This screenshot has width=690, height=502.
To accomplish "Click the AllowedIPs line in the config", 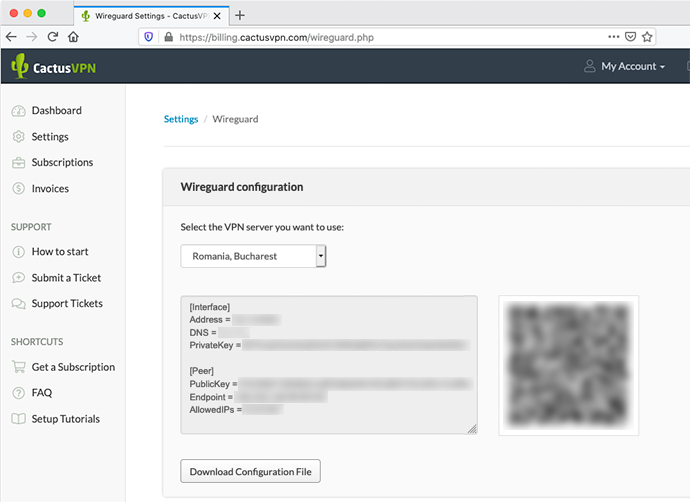I will click(236, 410).
